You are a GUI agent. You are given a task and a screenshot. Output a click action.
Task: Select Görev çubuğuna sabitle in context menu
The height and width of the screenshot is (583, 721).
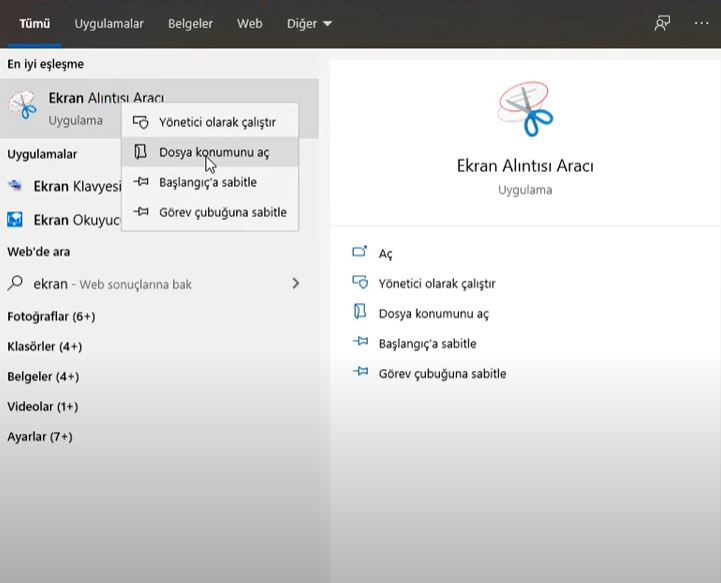210,212
